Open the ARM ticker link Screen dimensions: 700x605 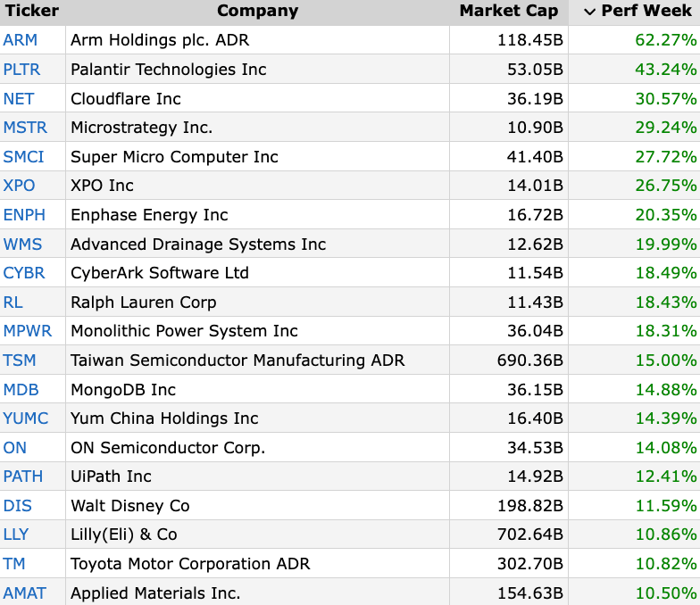coord(21,40)
